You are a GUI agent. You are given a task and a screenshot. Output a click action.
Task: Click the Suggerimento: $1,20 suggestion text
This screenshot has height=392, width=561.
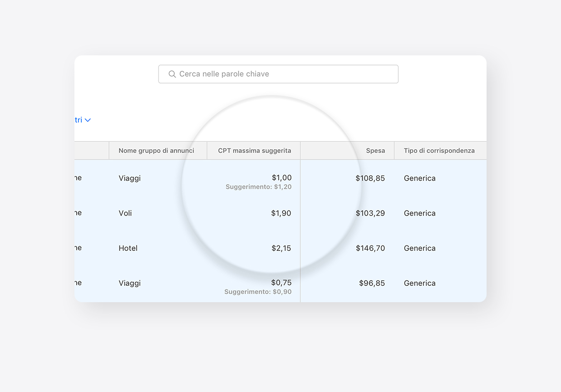258,186
